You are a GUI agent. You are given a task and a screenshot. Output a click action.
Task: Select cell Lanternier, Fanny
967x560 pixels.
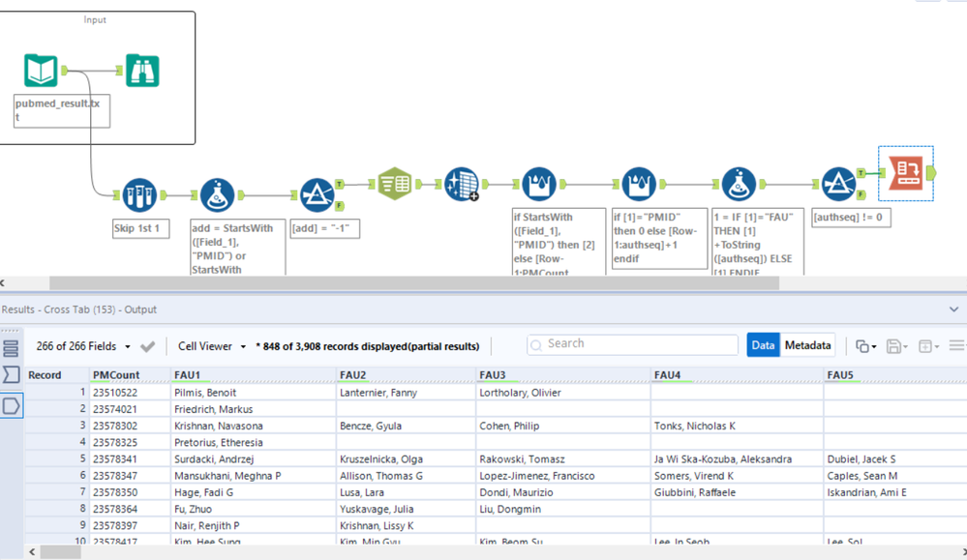click(x=406, y=393)
